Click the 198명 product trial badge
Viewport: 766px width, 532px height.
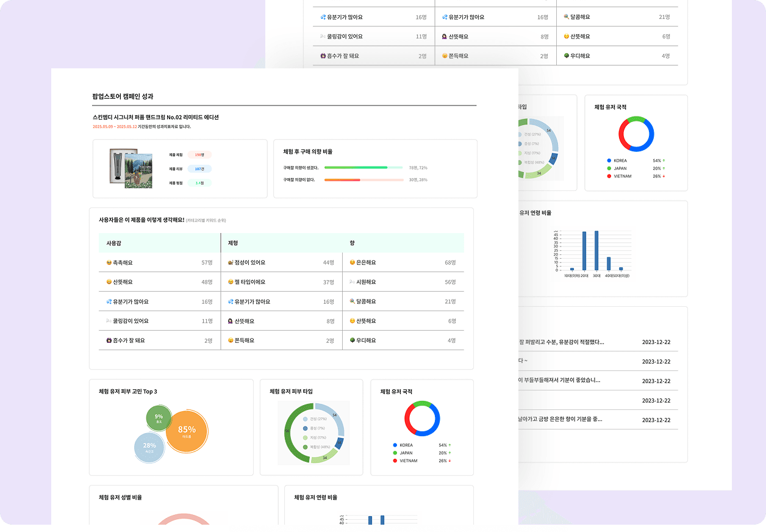pos(199,155)
